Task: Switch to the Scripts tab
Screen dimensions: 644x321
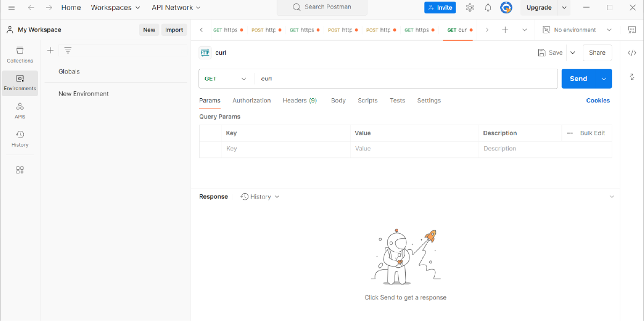Action: pos(368,100)
